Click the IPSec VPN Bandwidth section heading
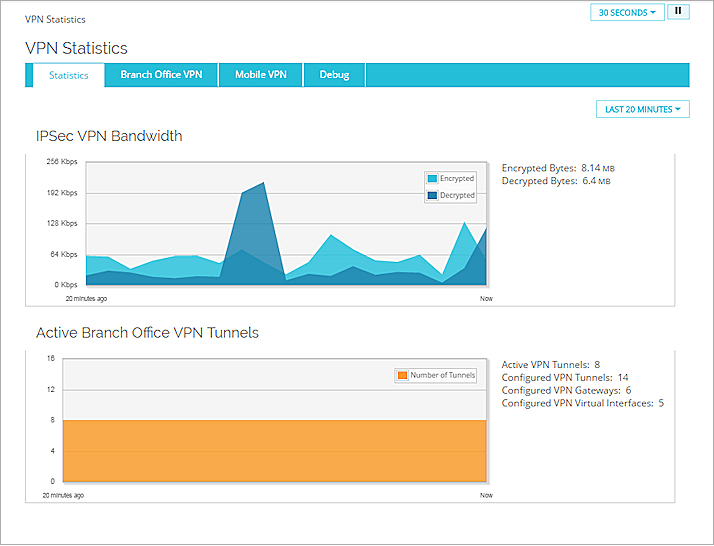This screenshot has height=546, width=714. click(109, 136)
